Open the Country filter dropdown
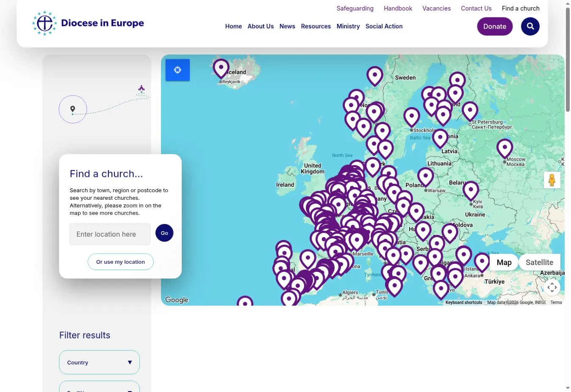This screenshot has height=392, width=571. 100,362
